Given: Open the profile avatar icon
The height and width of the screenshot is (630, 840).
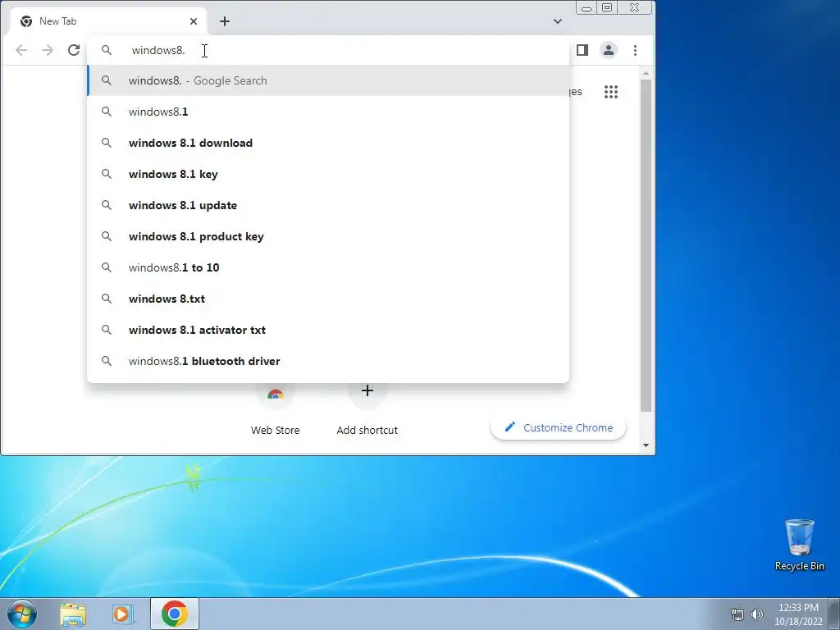Looking at the screenshot, I should 609,50.
